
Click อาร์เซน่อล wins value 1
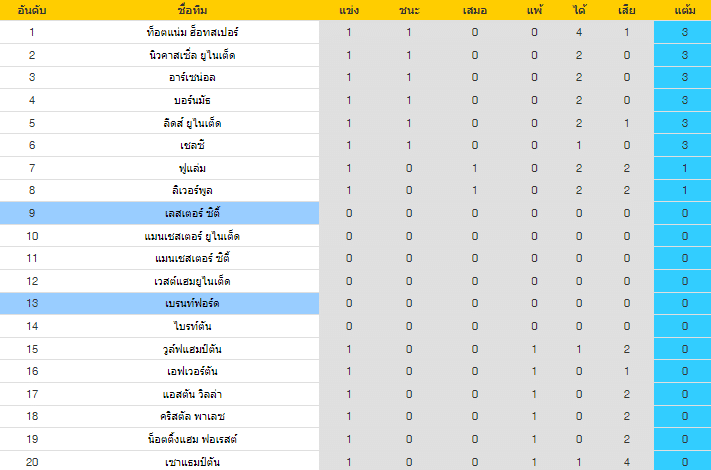coord(409,78)
